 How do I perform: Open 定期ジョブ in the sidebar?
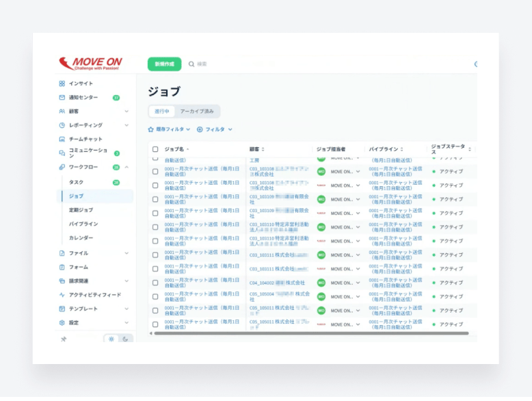pyautogui.click(x=81, y=210)
